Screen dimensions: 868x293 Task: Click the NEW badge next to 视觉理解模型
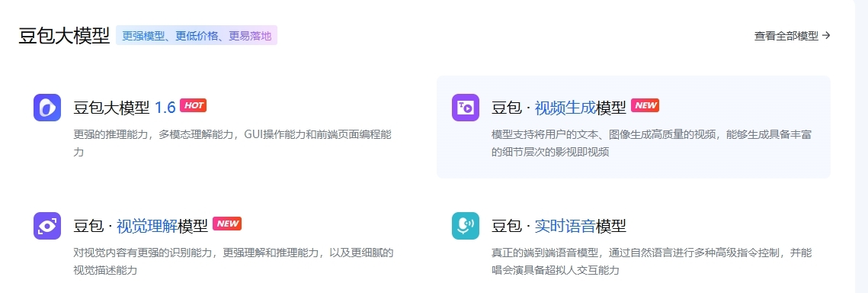[227, 224]
